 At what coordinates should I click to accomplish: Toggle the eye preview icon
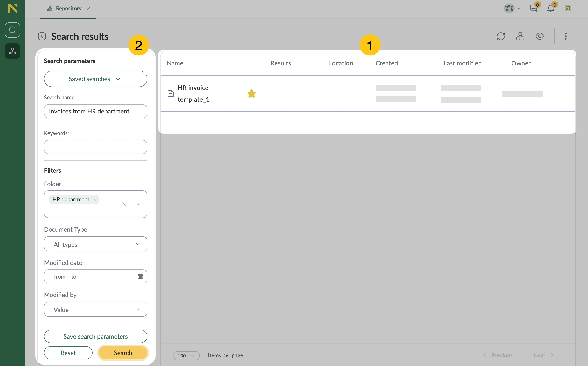click(x=540, y=36)
